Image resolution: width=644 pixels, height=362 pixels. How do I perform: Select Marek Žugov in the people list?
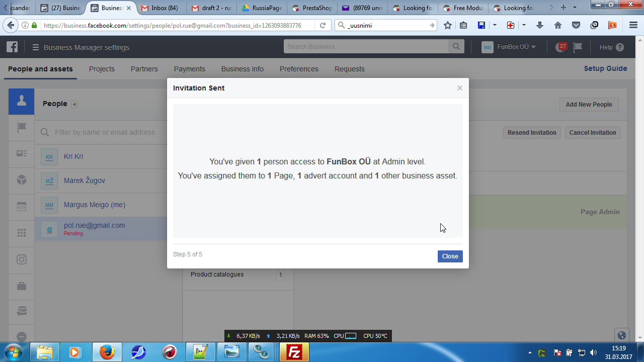click(101, 180)
